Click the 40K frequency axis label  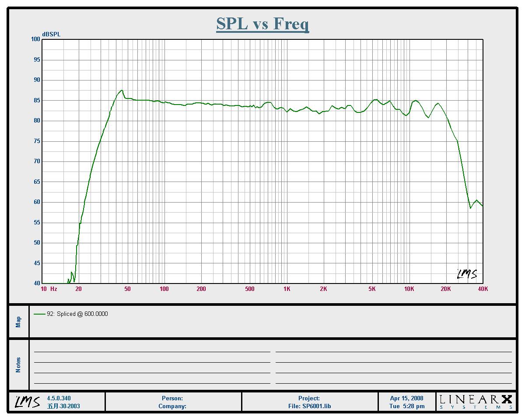pyautogui.click(x=483, y=289)
